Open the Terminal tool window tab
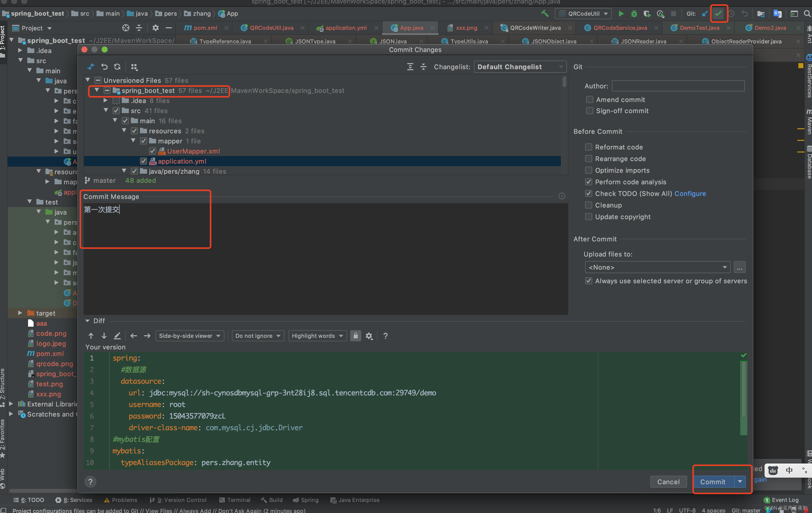 235,500
